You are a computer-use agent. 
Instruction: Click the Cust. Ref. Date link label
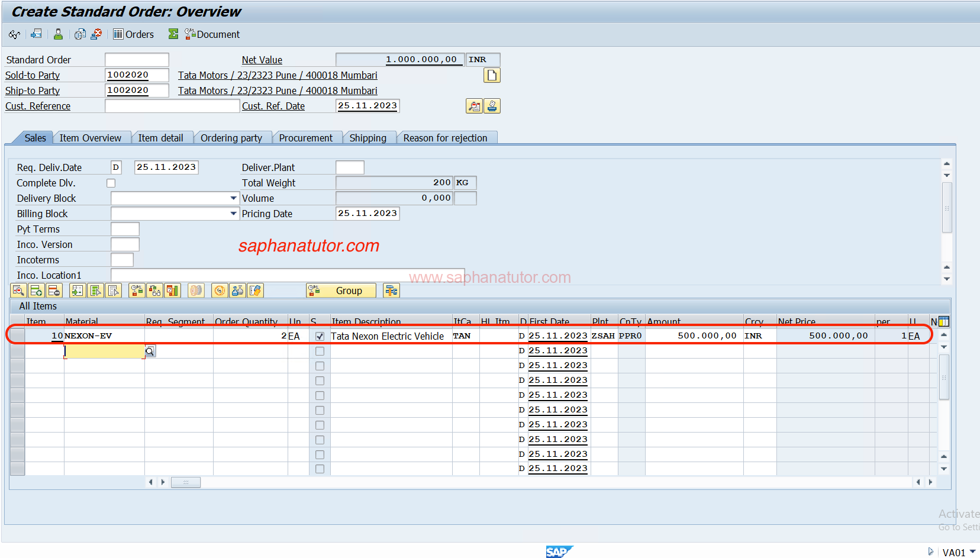pyautogui.click(x=273, y=106)
